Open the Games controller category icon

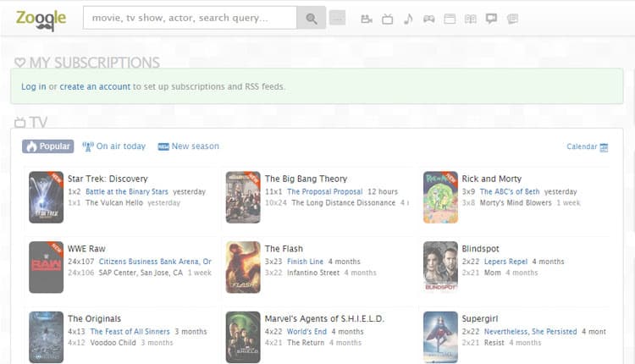click(x=429, y=19)
